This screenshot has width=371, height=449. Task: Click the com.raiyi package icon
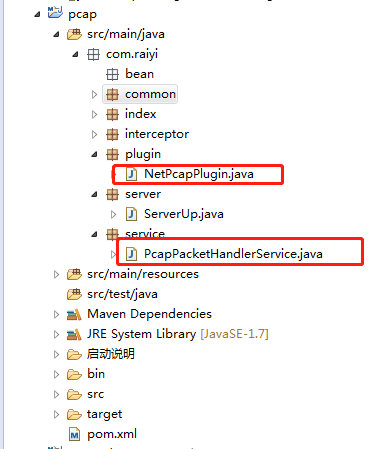[93, 54]
